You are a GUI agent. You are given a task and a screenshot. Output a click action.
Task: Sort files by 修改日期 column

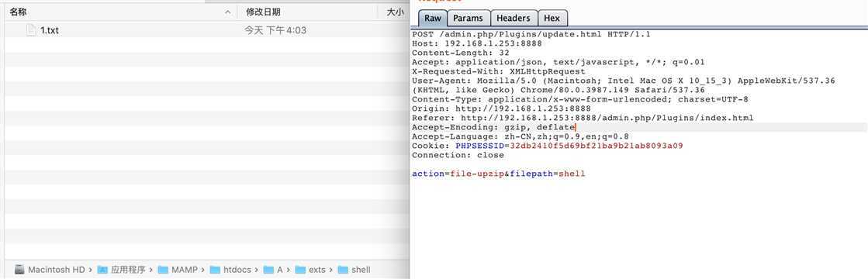click(263, 12)
